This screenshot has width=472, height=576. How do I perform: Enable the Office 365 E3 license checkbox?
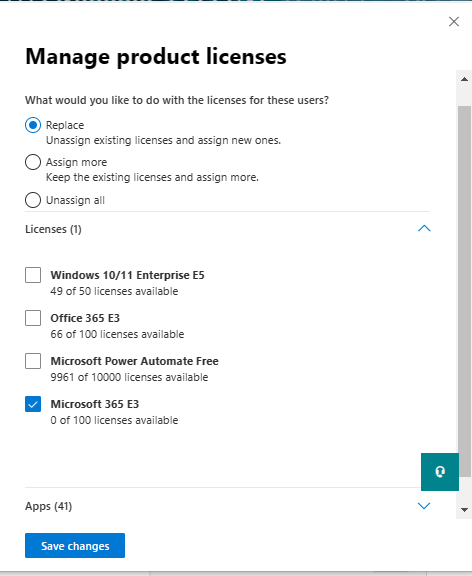coord(33,318)
